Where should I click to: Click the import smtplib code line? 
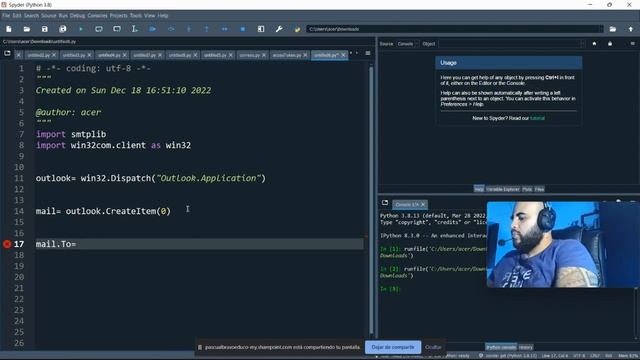pos(71,134)
